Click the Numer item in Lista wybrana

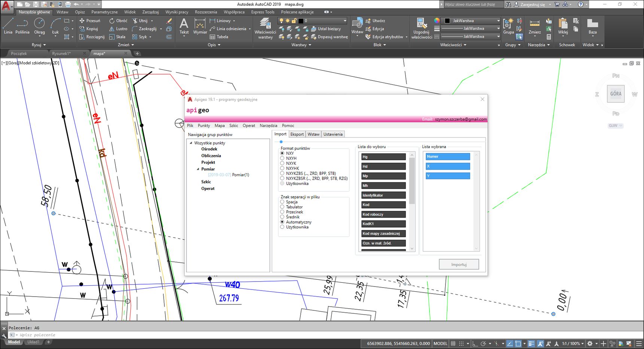tap(448, 157)
